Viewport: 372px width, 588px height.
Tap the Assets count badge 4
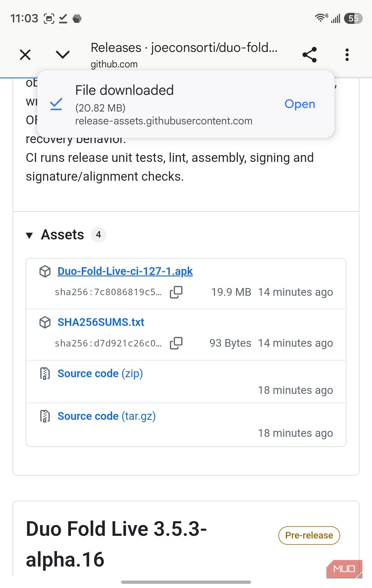pos(98,235)
